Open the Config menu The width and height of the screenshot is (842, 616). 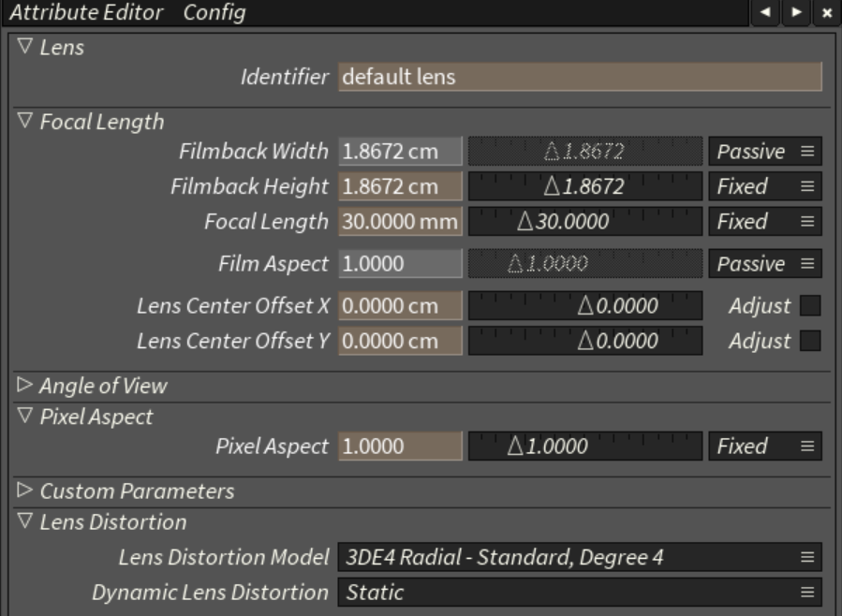click(214, 13)
